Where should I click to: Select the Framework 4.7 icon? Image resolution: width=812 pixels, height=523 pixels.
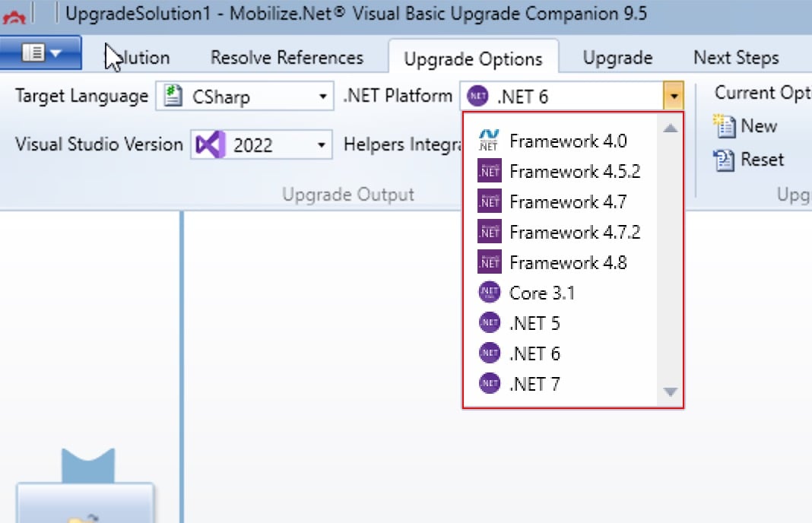click(x=490, y=201)
